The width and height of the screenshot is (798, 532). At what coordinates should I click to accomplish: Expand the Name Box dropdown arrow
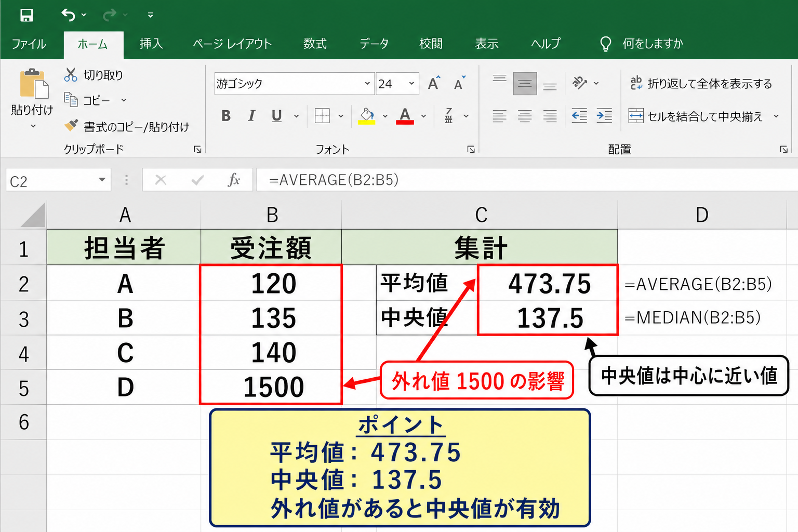102,180
